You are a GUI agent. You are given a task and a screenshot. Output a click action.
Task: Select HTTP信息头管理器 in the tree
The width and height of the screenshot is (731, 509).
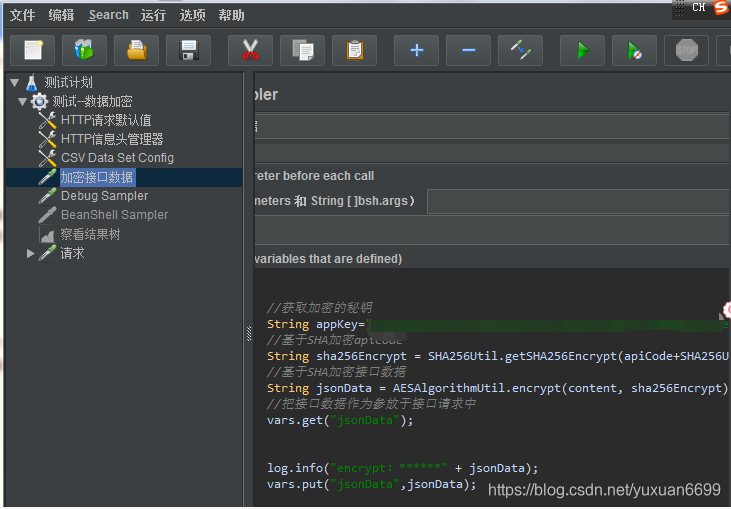click(112, 139)
